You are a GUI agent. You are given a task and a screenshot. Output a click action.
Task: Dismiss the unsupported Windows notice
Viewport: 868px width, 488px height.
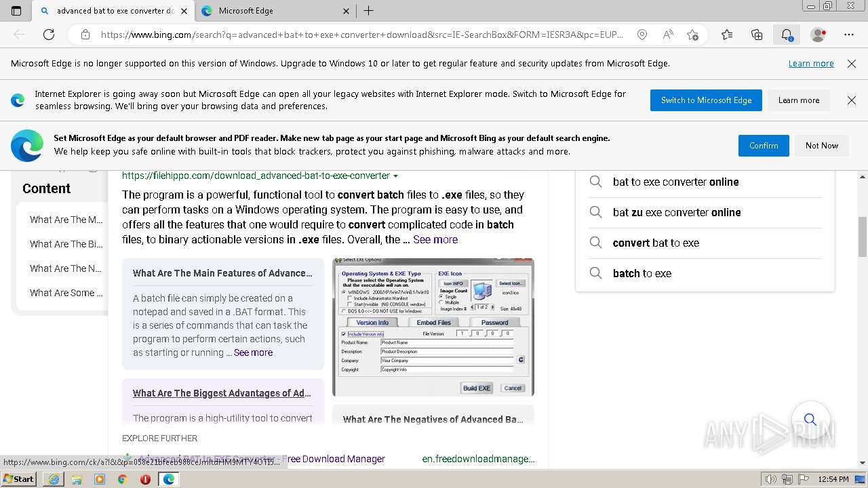click(852, 63)
